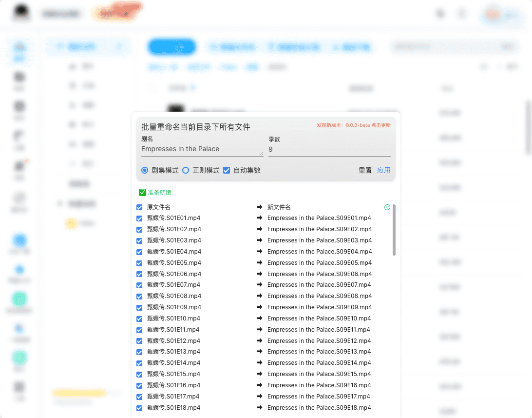532x418 pixels.
Task: Uncheck the checkbox for 甄嬛传.S01E18.mp4
Action: click(x=139, y=408)
